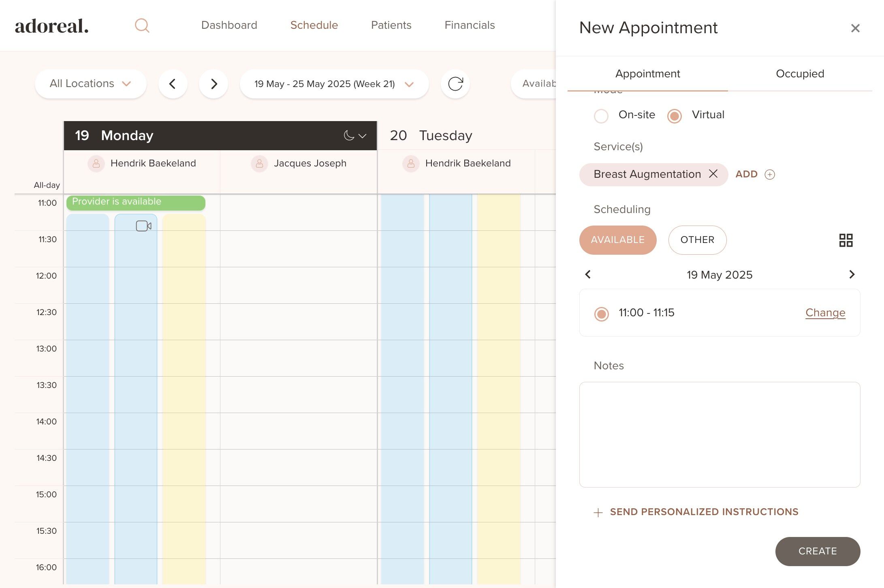Select the On-site mode radio button
The image size is (884, 588).
(x=601, y=116)
